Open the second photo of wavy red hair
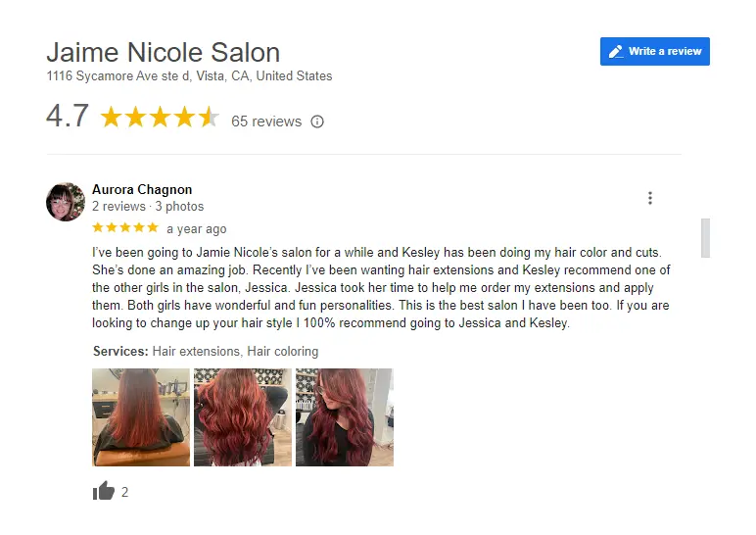Image resolution: width=756 pixels, height=535 pixels. point(243,417)
